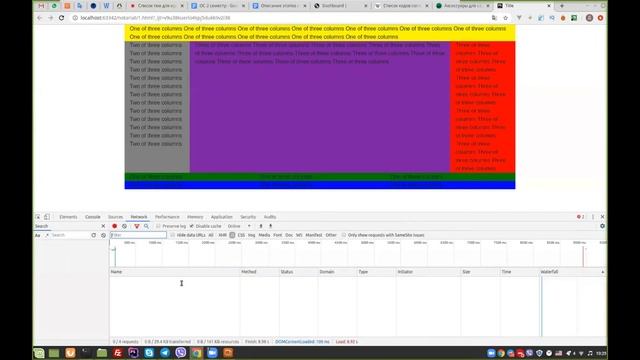Click the DevTools inspect element icon
Image resolution: width=640 pixels, height=360 pixels.
click(38, 217)
